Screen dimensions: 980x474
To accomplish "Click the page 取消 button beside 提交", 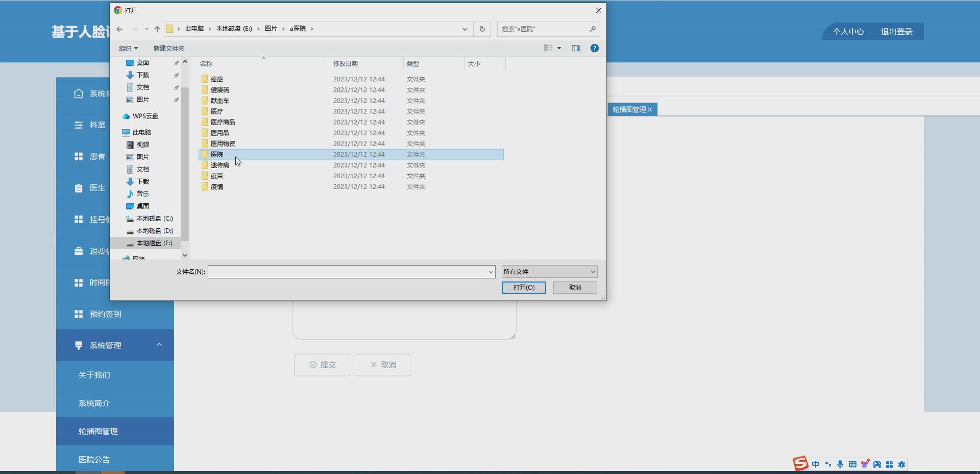I will click(383, 365).
